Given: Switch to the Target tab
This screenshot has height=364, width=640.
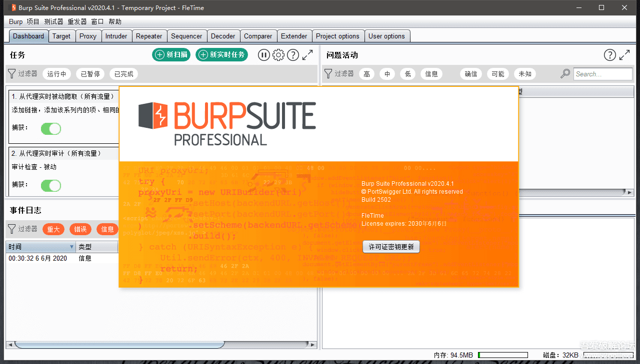Looking at the screenshot, I should click(x=61, y=36).
